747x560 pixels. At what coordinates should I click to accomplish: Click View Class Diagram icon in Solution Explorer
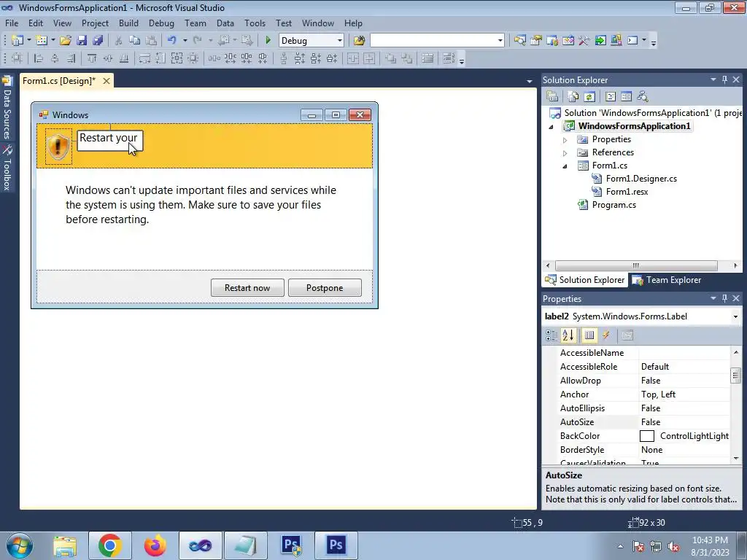pos(643,97)
